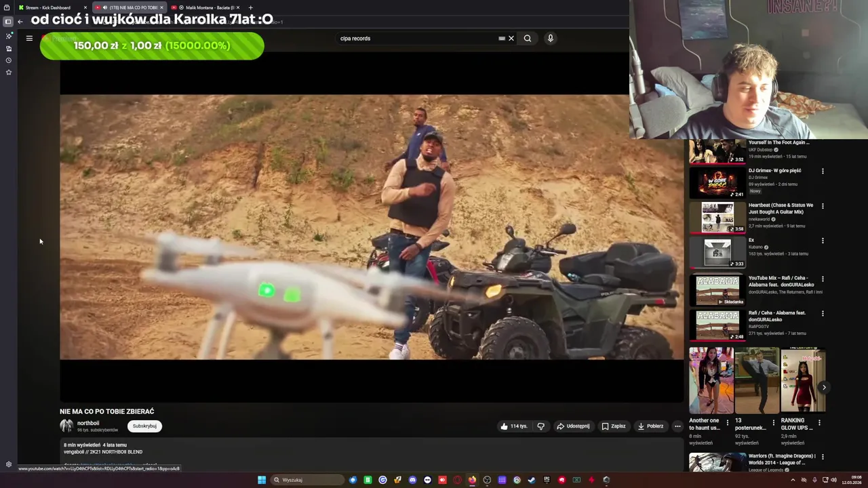Open the Ex by Kubano video title

[751, 240]
